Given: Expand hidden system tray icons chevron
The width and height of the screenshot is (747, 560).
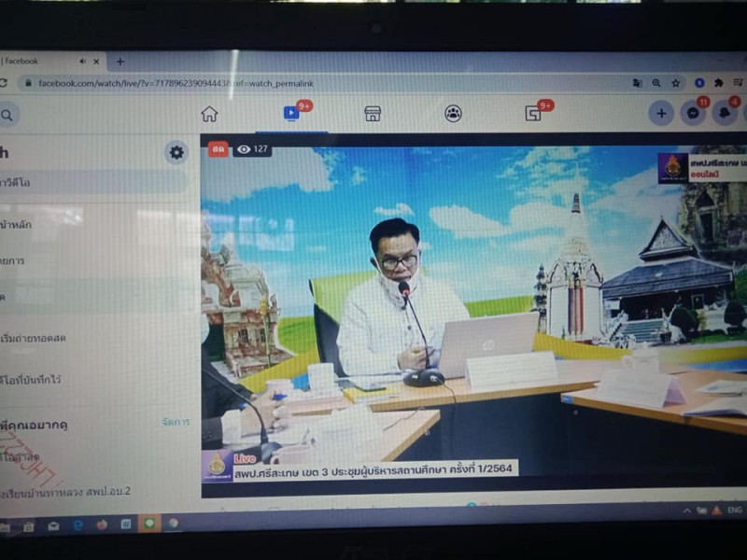Looking at the screenshot, I should [687, 511].
